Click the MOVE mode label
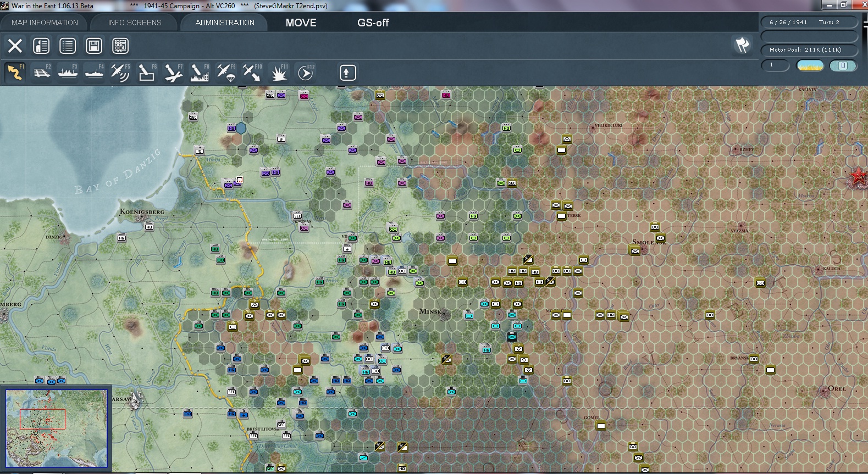Viewport: 868px width, 474px height. pyautogui.click(x=301, y=23)
